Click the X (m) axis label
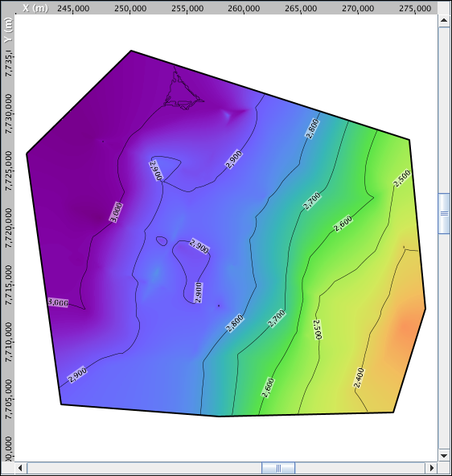This screenshot has height=476, width=452. coord(35,8)
